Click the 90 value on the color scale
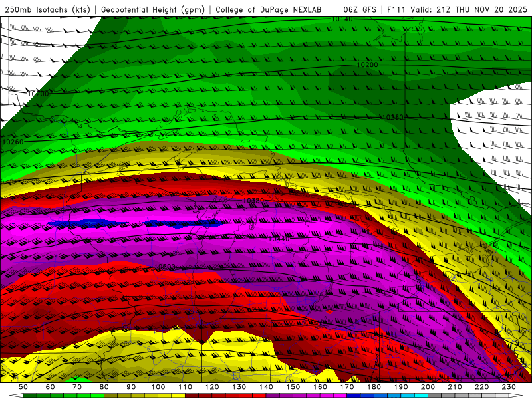 click(x=131, y=387)
